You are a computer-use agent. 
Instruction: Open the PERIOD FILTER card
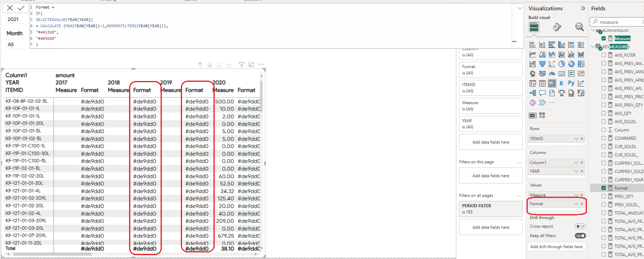(491, 209)
